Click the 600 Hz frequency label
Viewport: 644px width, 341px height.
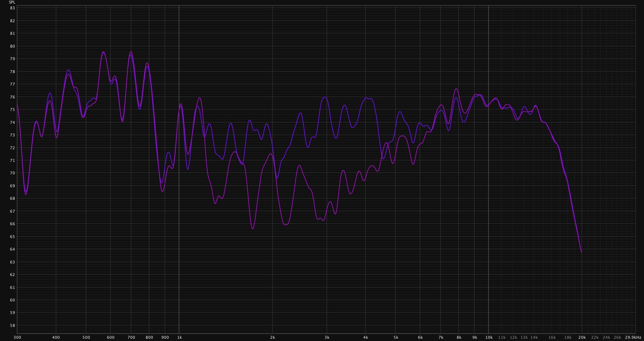pyautogui.click(x=110, y=337)
